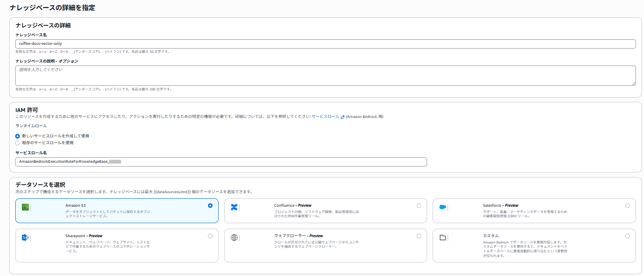Click the web crawler globe icon

point(234,238)
